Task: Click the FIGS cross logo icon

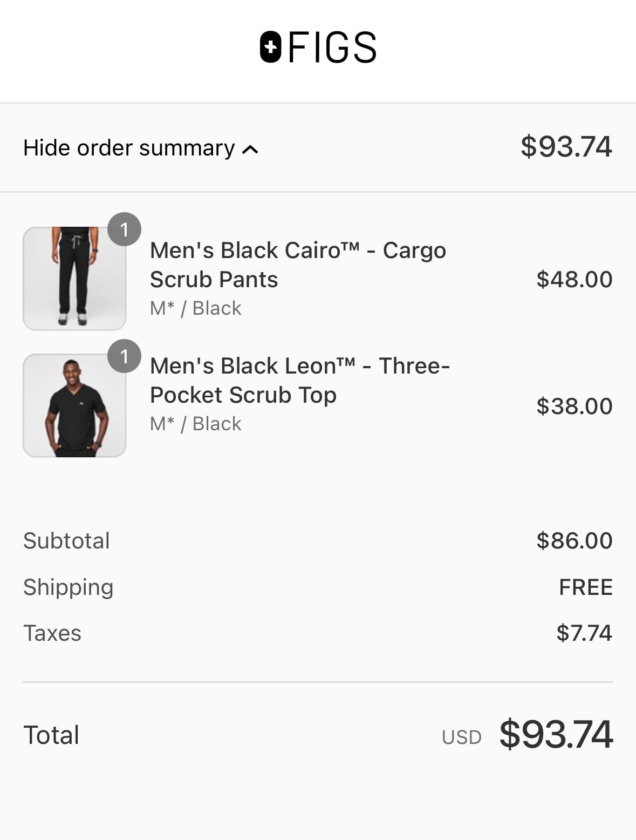Action: tap(271, 47)
